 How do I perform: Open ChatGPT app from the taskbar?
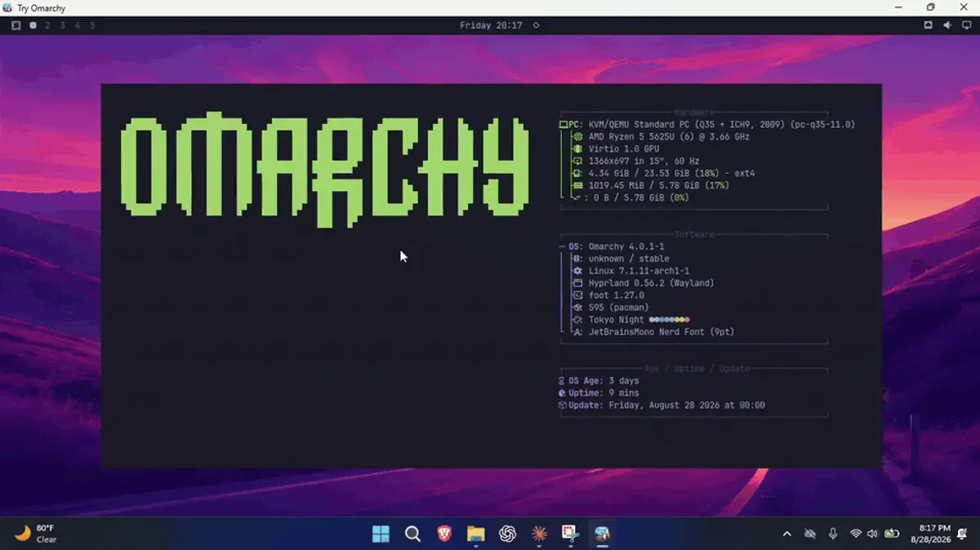coord(507,534)
